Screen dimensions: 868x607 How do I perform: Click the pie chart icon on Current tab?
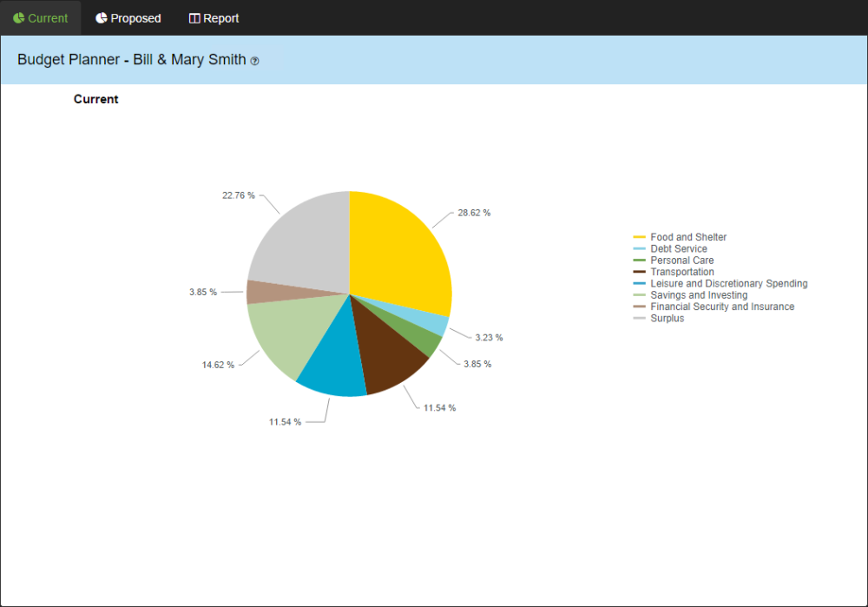coord(18,17)
